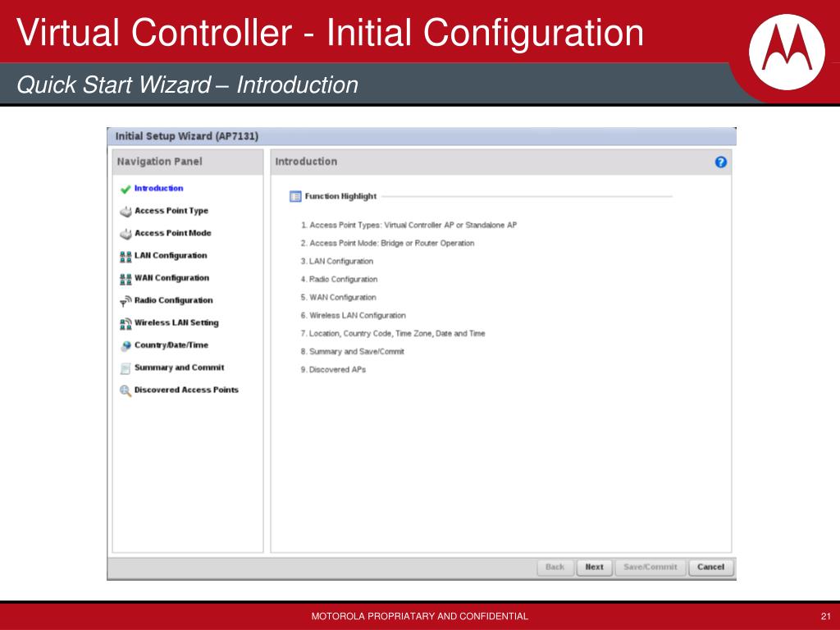
Task: Click the green checkmark beside Introduction
Action: tap(126, 189)
